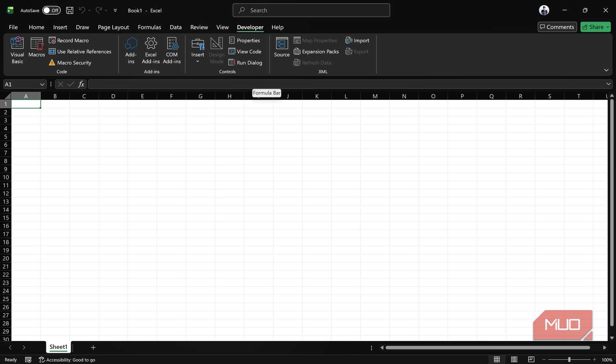
Task: Click the Comments button
Action: pos(557,27)
